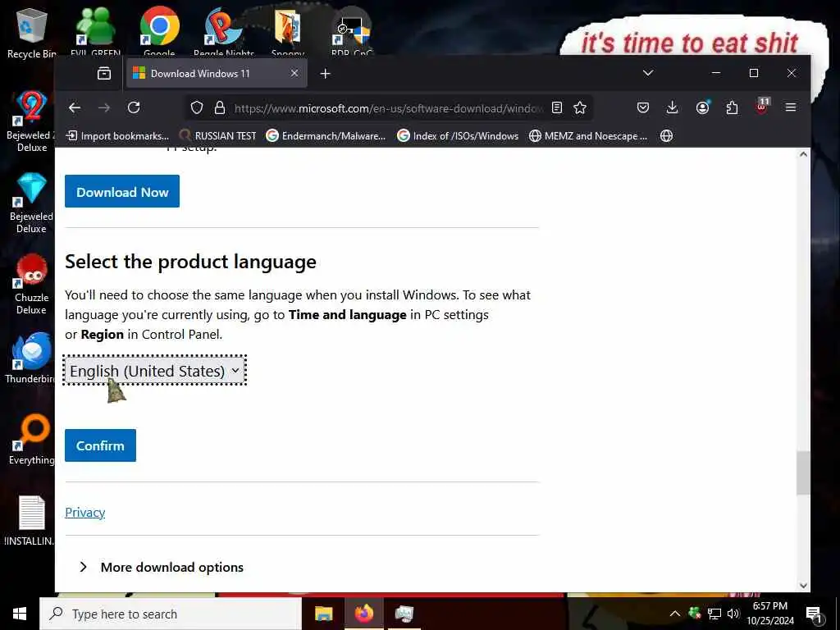Image resolution: width=840 pixels, height=630 pixels.
Task: Select Peggle Nights desktop shortcut
Action: click(x=223, y=31)
